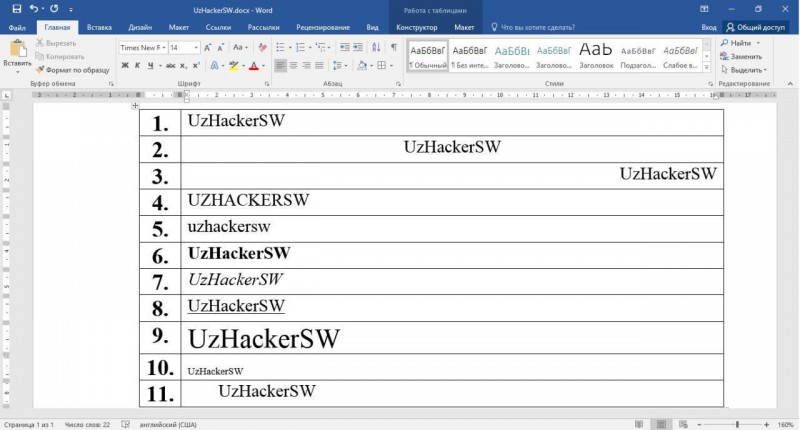Switch to Web Layout view icon
The height and width of the screenshot is (430, 800).
(683, 424)
